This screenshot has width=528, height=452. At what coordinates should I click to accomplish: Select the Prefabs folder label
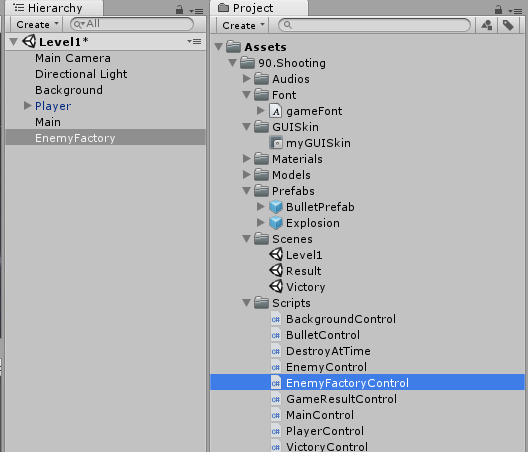pyautogui.click(x=293, y=191)
